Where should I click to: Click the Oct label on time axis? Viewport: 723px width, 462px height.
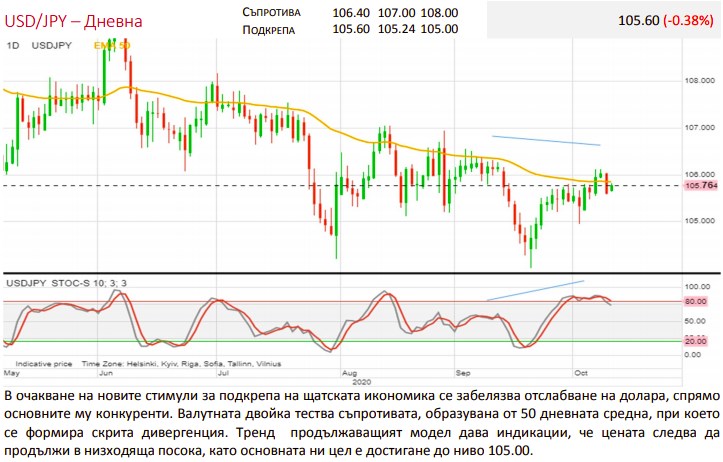tap(581, 373)
